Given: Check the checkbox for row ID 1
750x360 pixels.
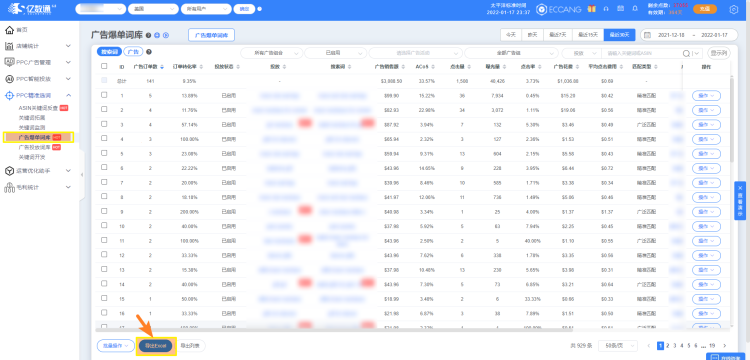Looking at the screenshot, I should [x=104, y=95].
